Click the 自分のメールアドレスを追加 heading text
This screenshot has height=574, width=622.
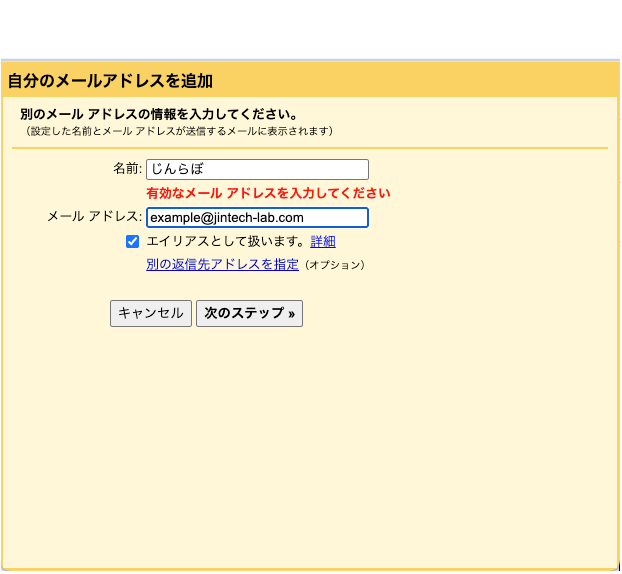pyautogui.click(x=110, y=81)
